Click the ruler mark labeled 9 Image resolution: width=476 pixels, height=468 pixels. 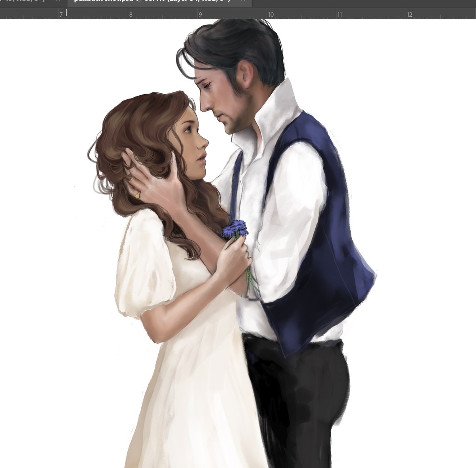pyautogui.click(x=200, y=15)
